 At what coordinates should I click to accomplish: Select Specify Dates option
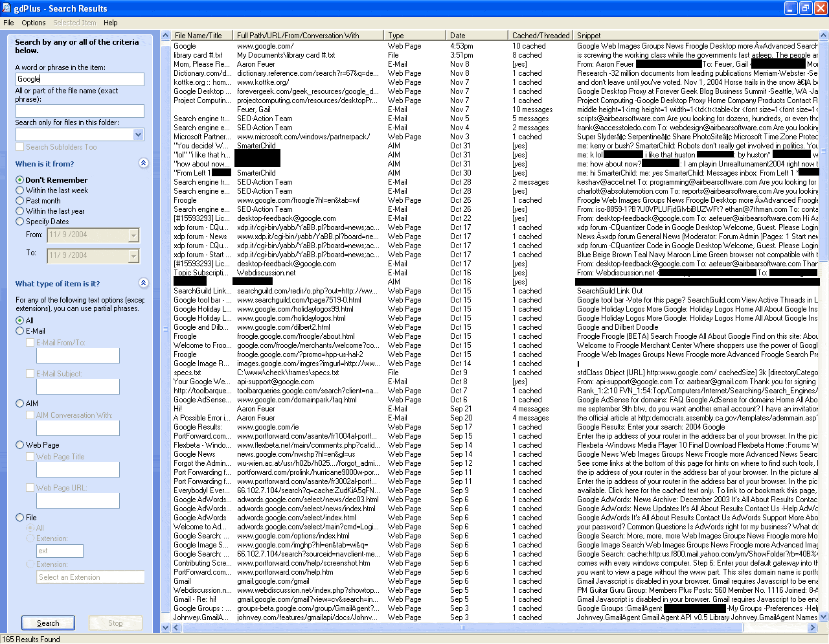coord(19,222)
